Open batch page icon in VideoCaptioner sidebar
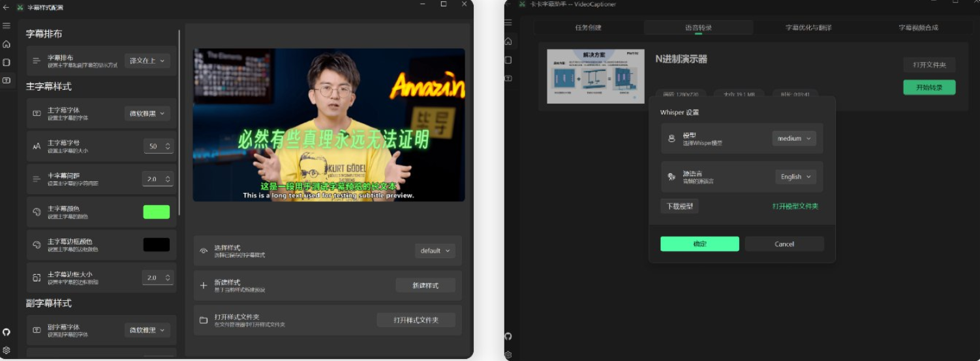980x361 pixels. tap(508, 60)
